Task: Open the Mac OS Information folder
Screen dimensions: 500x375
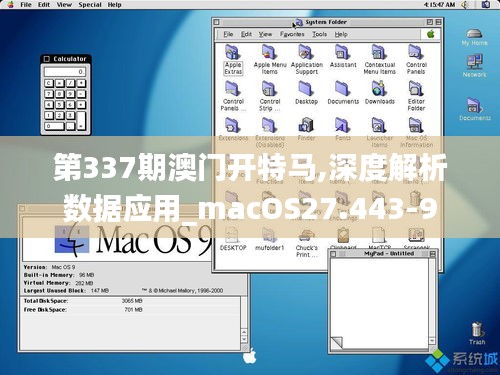Action: click(x=416, y=126)
